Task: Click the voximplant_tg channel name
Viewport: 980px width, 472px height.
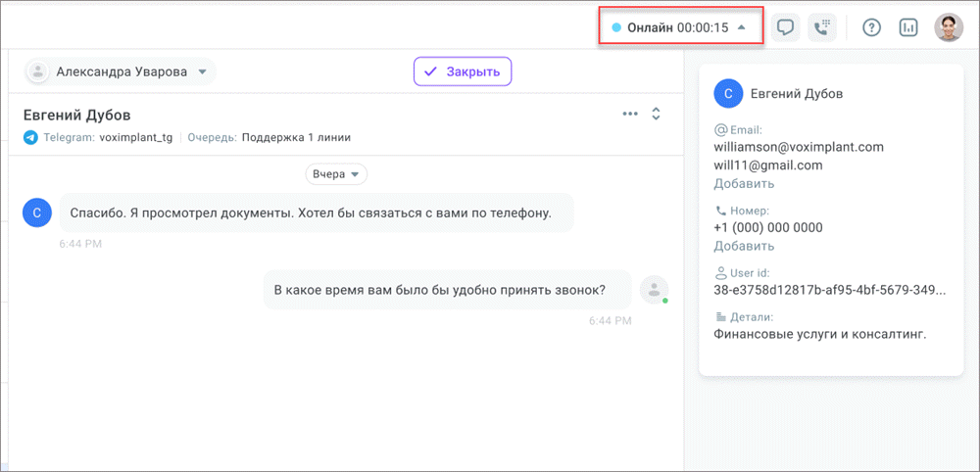Action: click(x=135, y=137)
